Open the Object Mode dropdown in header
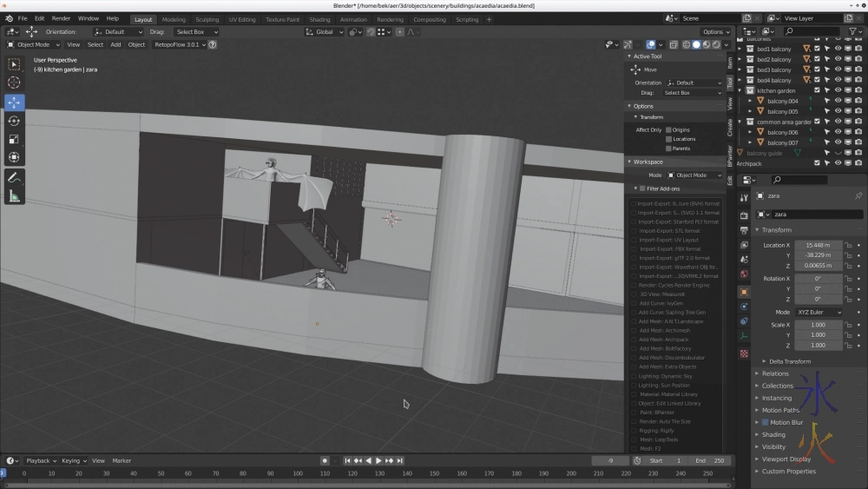The image size is (868, 489). pos(33,44)
